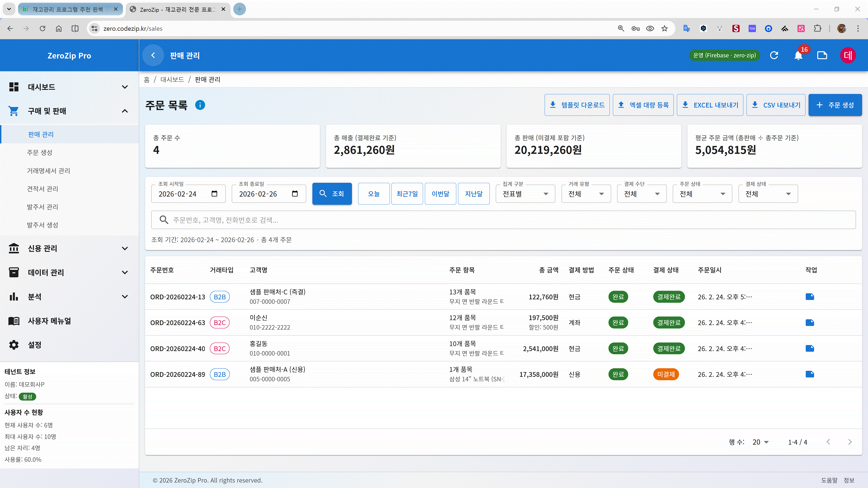
Task: Click the user avatar 데 in header
Action: coord(847,56)
